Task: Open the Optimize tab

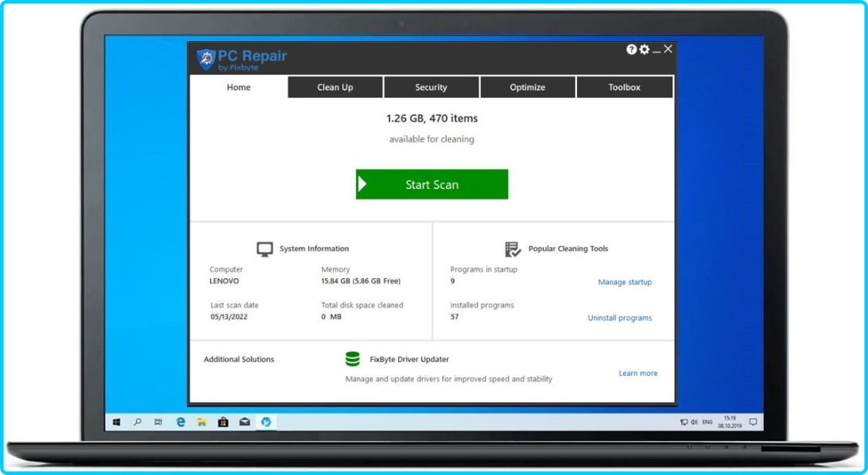Action: 527,87
